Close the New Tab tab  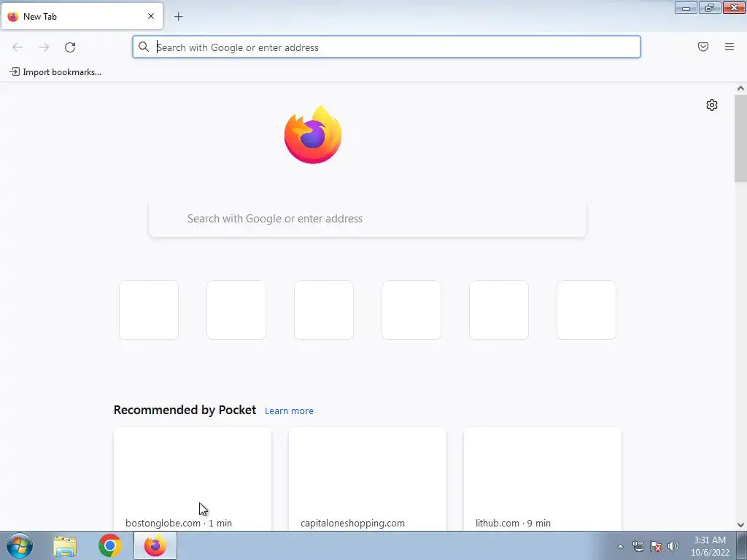[151, 16]
